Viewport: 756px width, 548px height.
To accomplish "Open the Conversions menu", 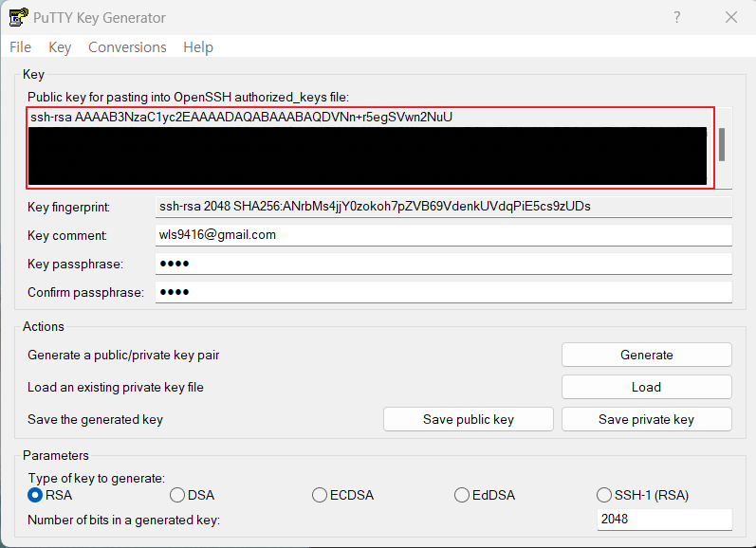I will tap(127, 47).
